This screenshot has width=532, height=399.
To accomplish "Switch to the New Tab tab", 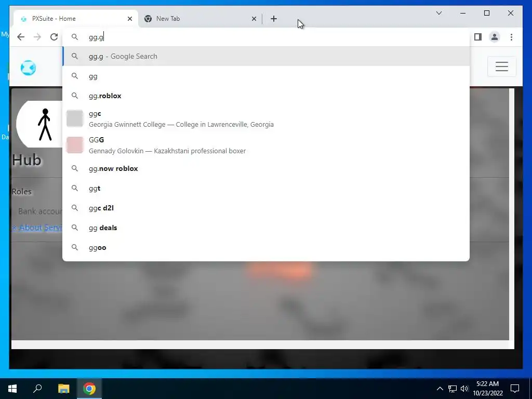I will click(200, 19).
